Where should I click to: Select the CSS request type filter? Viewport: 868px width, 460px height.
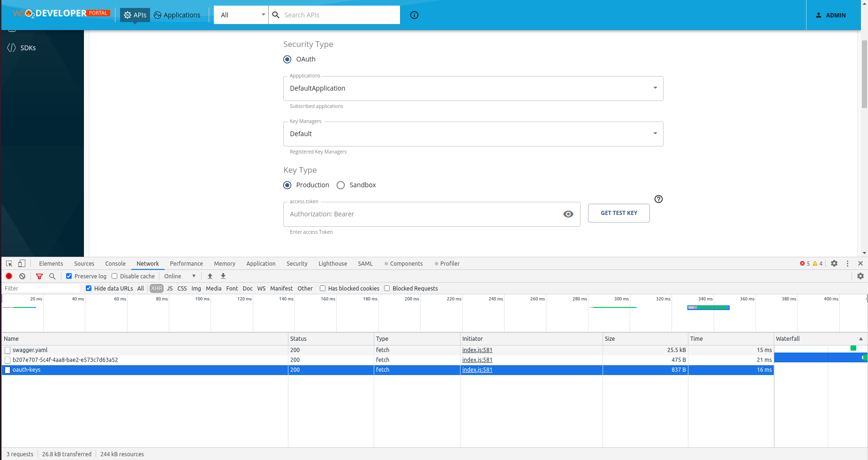182,288
